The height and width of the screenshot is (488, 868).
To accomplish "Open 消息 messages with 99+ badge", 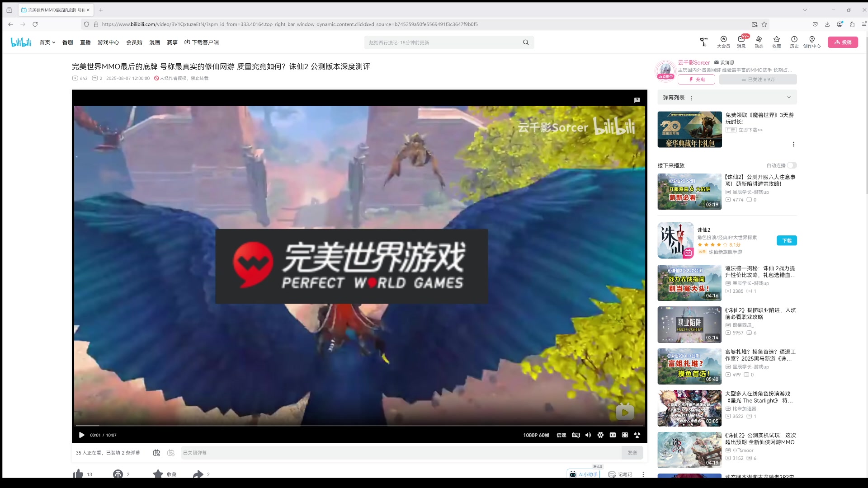I will click(741, 42).
